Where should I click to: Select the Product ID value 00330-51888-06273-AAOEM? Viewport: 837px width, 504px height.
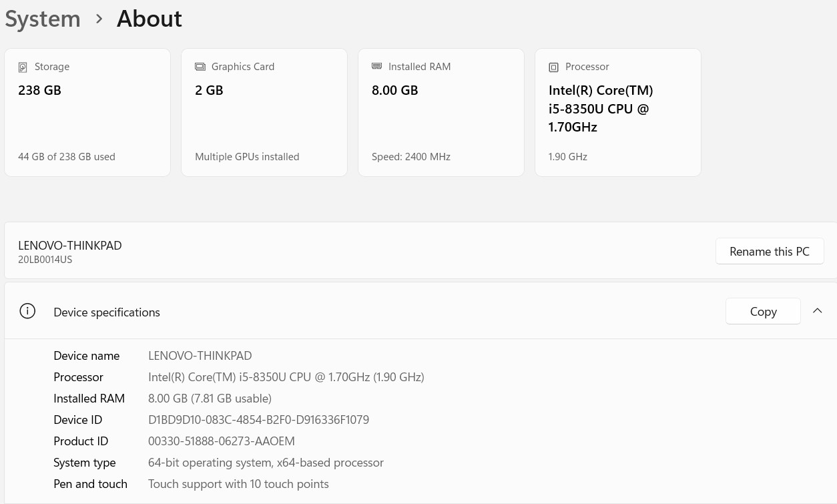click(x=222, y=441)
